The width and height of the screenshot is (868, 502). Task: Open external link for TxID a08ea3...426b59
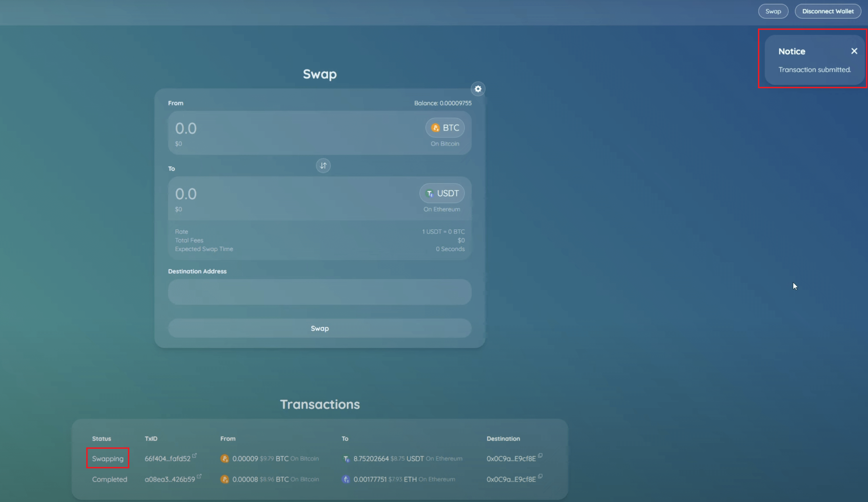[199, 476]
